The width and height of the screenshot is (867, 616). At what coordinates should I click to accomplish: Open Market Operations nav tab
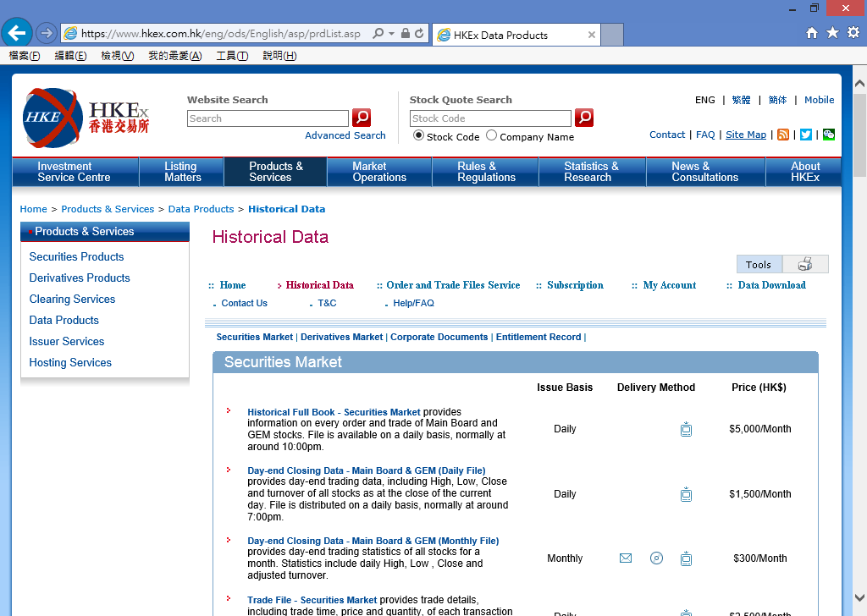[379, 172]
